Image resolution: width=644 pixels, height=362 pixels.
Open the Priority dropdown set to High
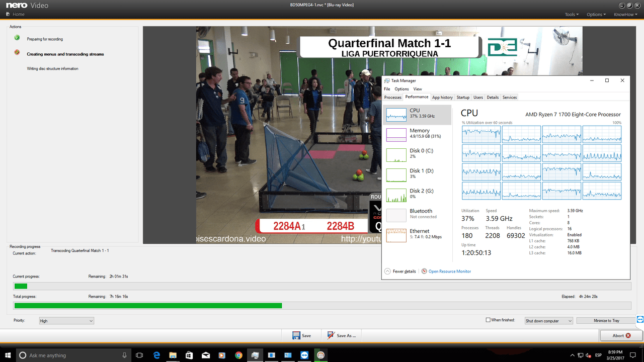point(66,321)
